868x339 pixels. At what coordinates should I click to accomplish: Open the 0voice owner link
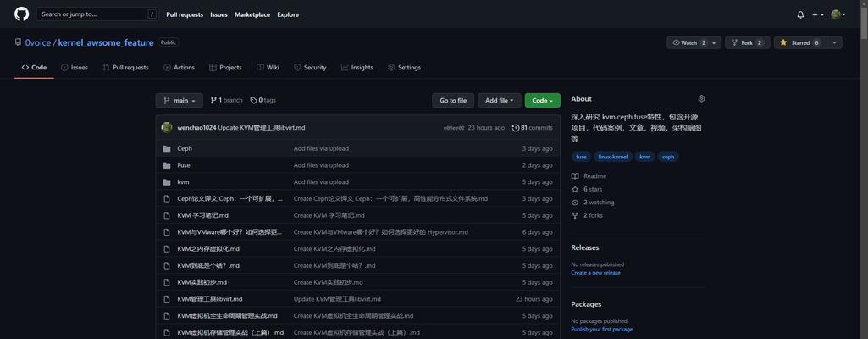37,42
